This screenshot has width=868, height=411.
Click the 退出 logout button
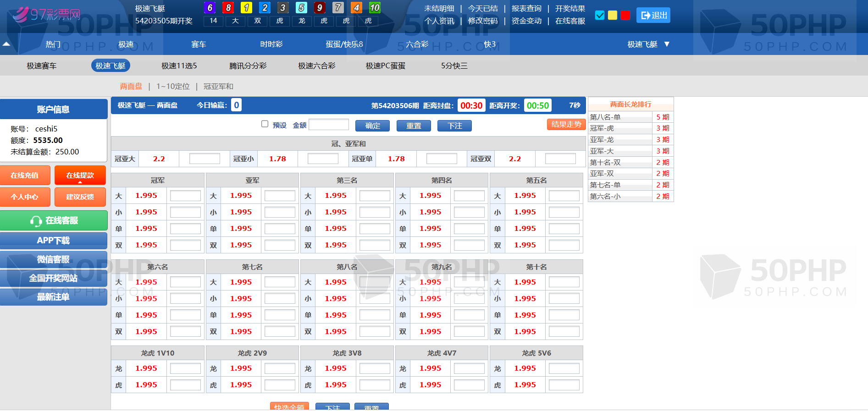(x=653, y=16)
